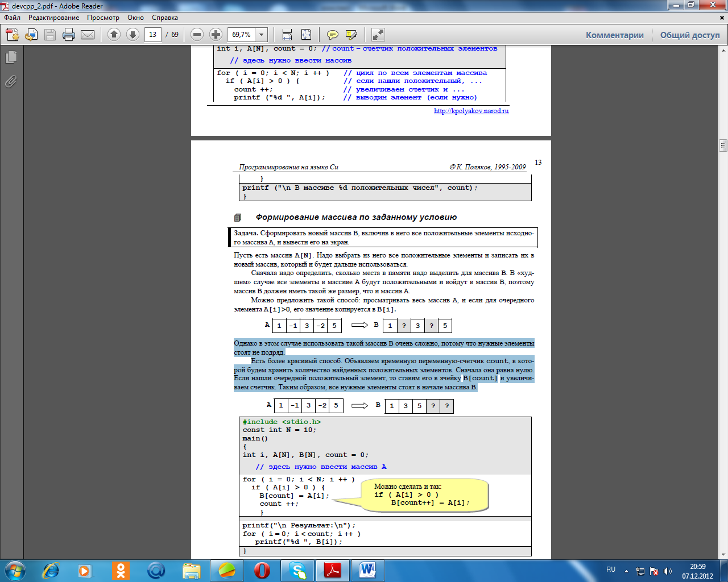Click the code line '#include <stdio.h>'
Viewport: 728px width, 582px height.
click(282, 422)
